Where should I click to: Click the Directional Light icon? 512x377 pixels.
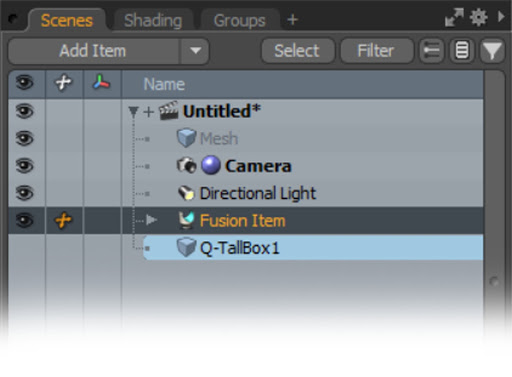coord(186,193)
